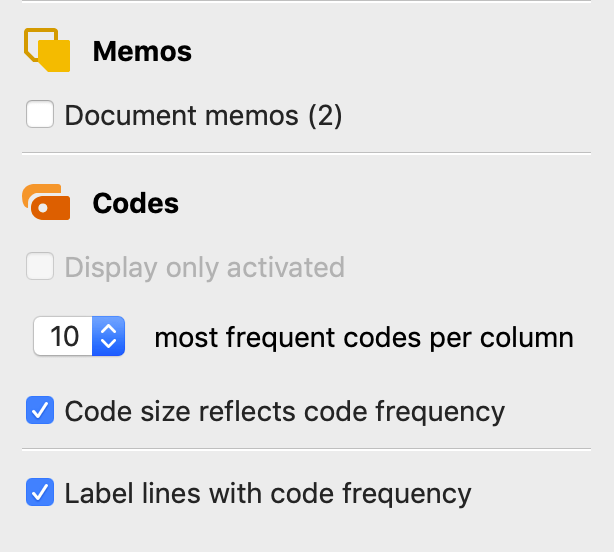Click the value 10 in the popup field

pos(64,337)
